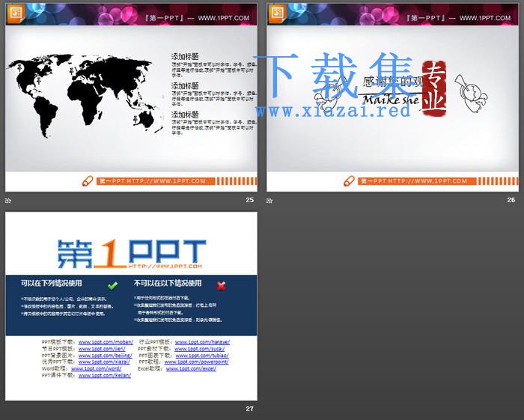
Task: Click the black world map graphic on slide 25
Action: 85,96
